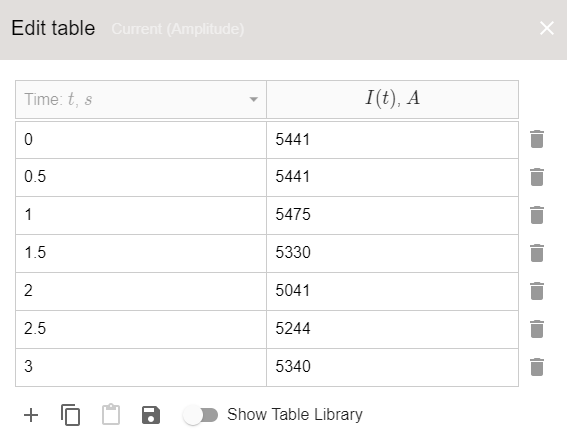This screenshot has width=567, height=432.
Task: Remove the row with current 5475
Action: point(537,215)
